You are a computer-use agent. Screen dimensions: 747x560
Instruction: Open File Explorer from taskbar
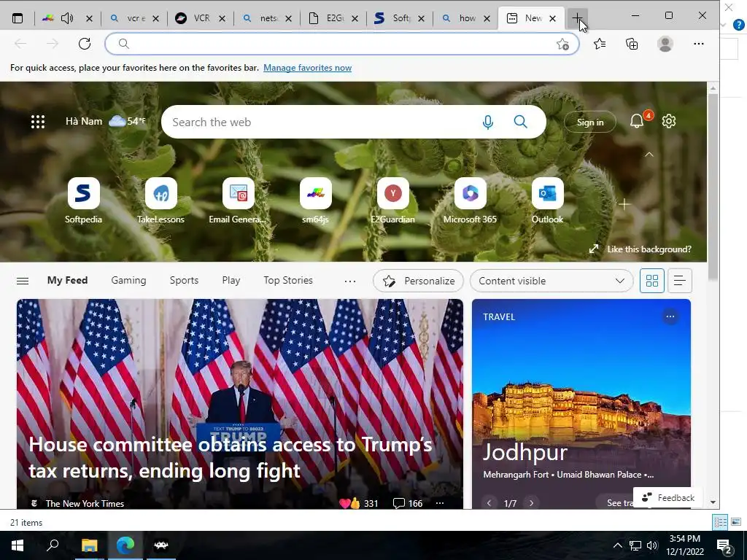89,545
